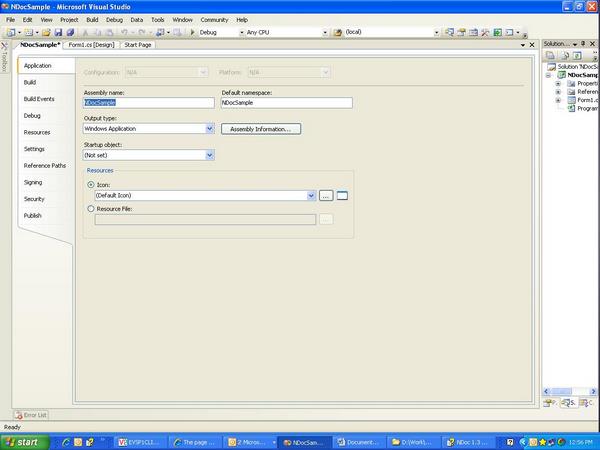Switch to the Form1.cs [Design] tab
Screen dimensions: 600x450
point(91,45)
